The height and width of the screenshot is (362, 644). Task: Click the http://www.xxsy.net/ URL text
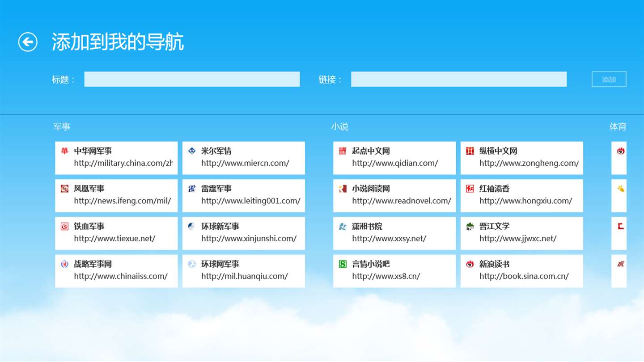389,238
